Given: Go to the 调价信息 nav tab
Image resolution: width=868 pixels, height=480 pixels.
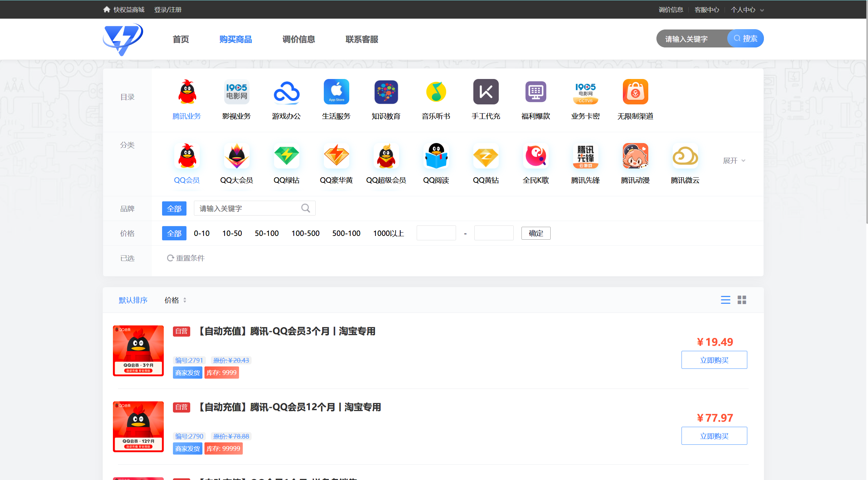Looking at the screenshot, I should pos(298,39).
